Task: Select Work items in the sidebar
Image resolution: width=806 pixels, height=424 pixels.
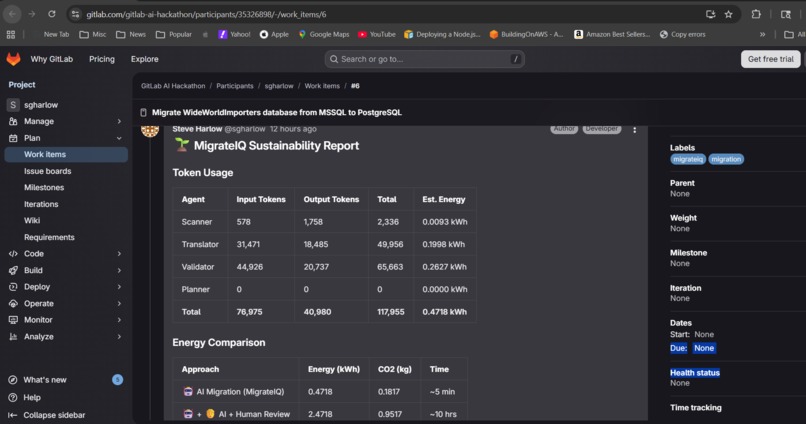Action: (65, 154)
